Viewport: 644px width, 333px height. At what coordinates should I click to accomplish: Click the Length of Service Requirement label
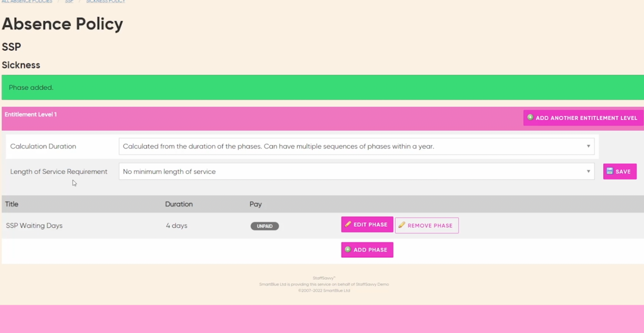coord(59,172)
